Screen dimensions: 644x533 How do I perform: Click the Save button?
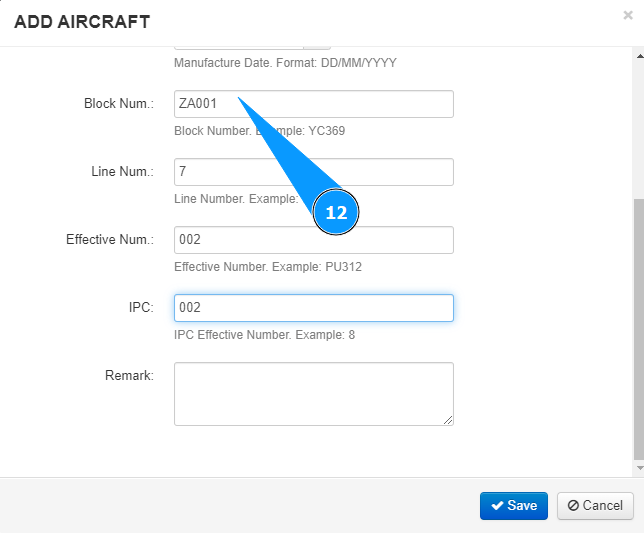click(x=514, y=505)
